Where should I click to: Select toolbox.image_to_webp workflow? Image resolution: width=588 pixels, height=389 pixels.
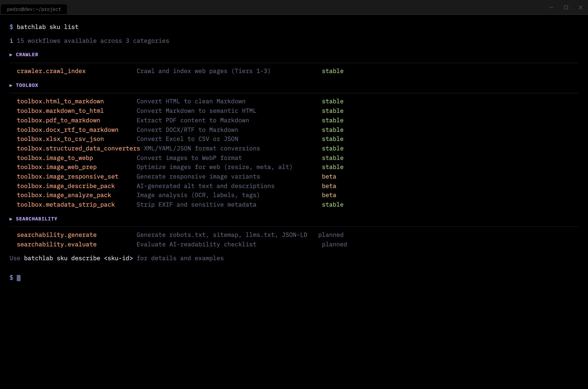coord(55,158)
